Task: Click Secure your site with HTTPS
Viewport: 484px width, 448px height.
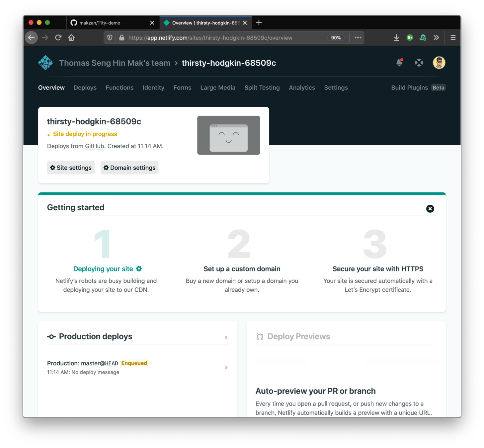Action: [378, 269]
